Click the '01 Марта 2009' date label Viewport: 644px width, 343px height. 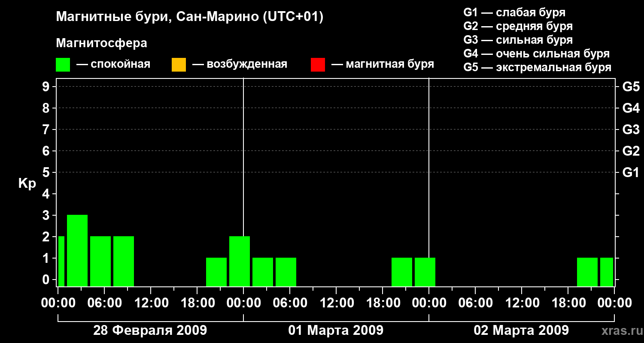coord(336,331)
